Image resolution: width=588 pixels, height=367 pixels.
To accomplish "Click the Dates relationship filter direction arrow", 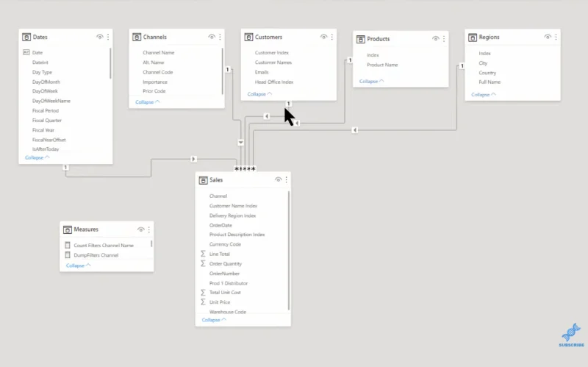I will point(193,159).
